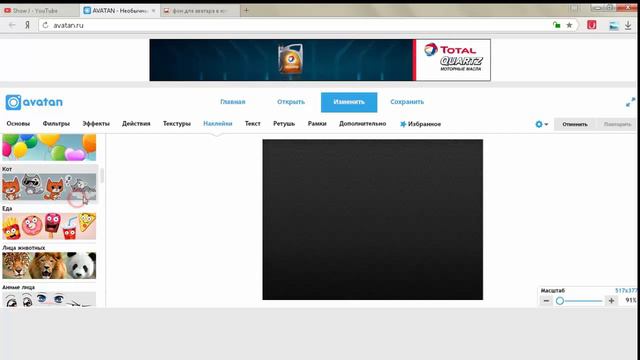Open the Аниме лица sticker thumbnail

(x=49, y=299)
